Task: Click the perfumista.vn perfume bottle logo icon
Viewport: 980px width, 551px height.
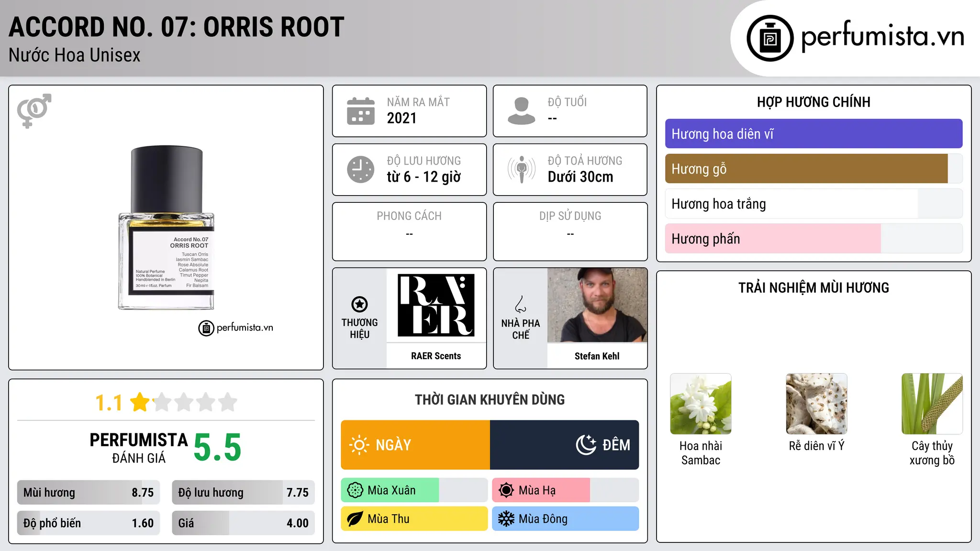Action: point(770,38)
